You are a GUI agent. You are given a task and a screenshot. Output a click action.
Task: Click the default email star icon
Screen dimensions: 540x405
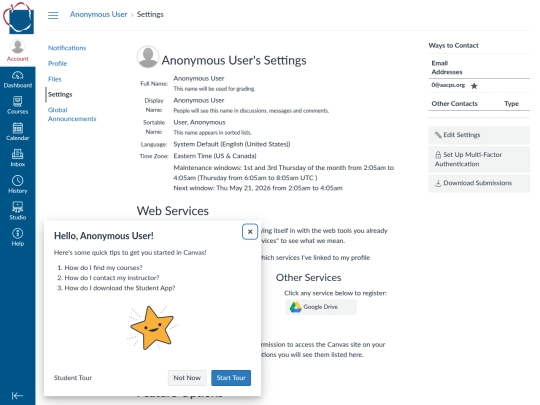click(474, 86)
